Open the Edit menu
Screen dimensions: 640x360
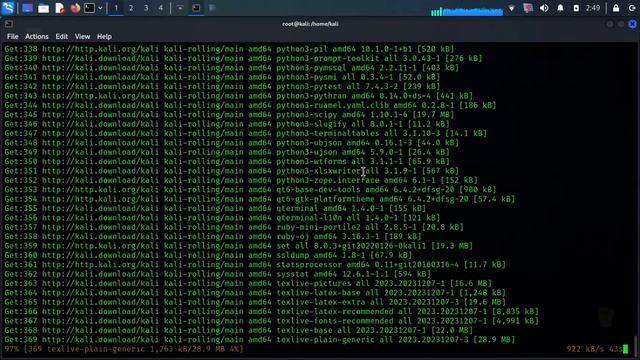pyautogui.click(x=62, y=37)
